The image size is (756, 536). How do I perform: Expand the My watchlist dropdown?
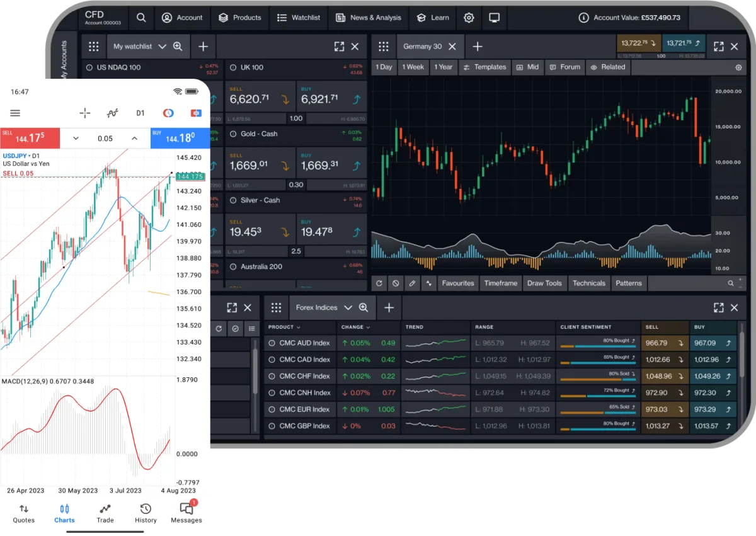163,47
